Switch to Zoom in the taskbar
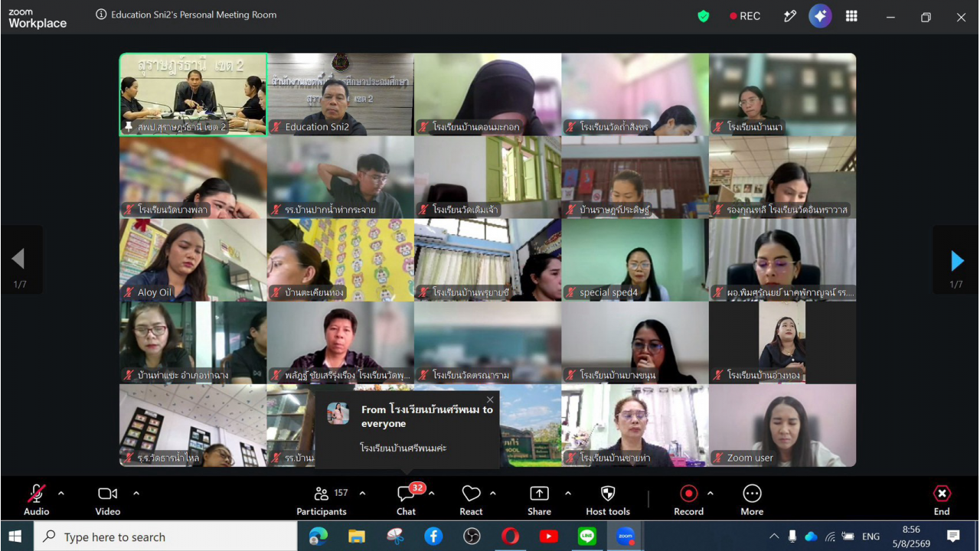Image resolution: width=980 pixels, height=551 pixels. [626, 536]
